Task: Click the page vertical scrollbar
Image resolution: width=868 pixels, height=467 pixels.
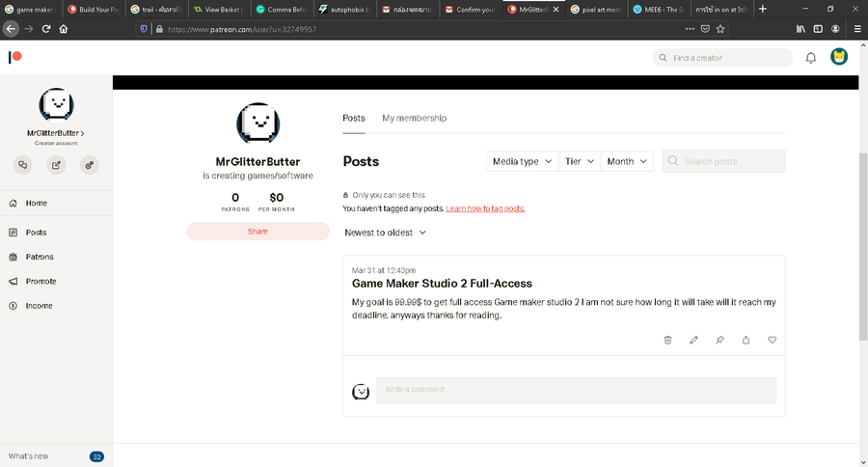Action: 863,247
